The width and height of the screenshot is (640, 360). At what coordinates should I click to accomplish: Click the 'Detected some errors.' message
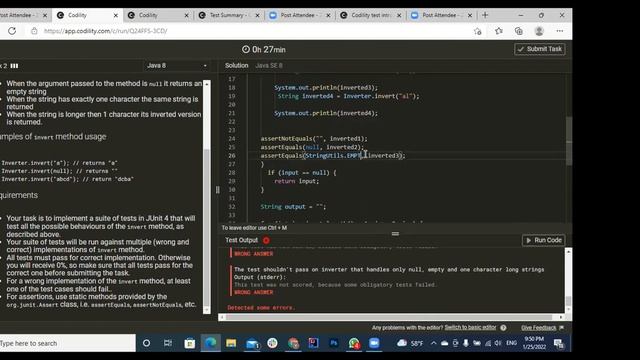pos(261,308)
